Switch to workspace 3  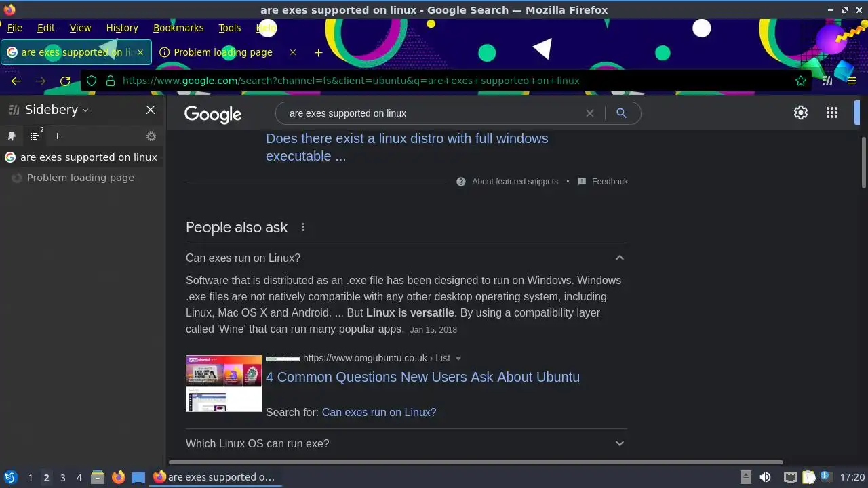[62, 478]
